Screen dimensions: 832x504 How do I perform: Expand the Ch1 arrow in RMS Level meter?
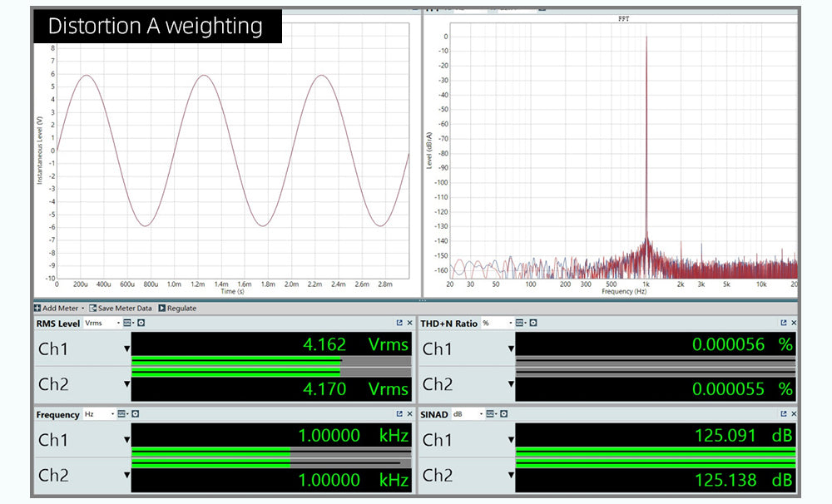(127, 348)
